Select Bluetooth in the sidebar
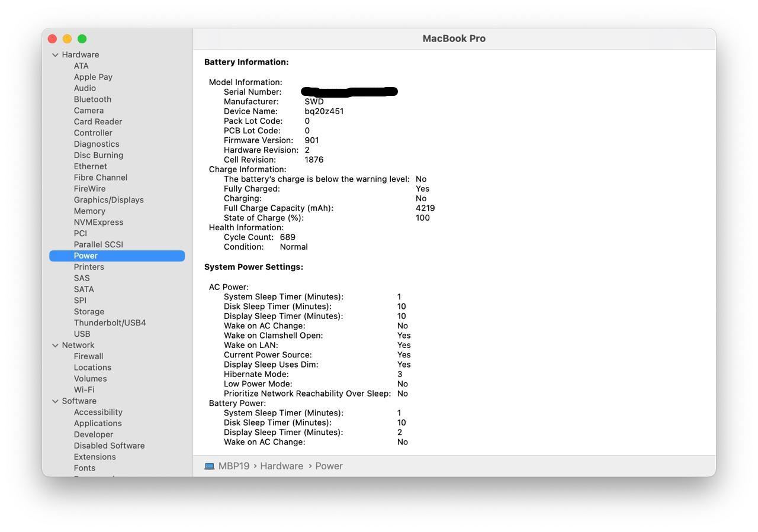 92,99
